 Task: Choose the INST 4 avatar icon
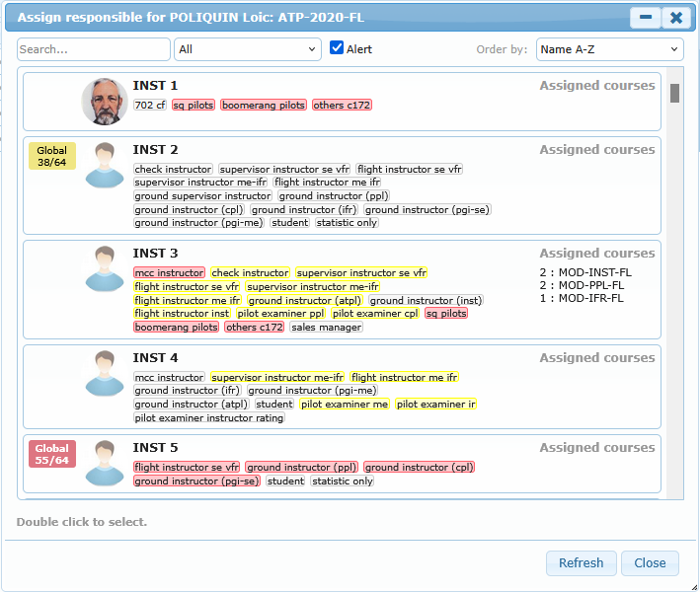(105, 373)
